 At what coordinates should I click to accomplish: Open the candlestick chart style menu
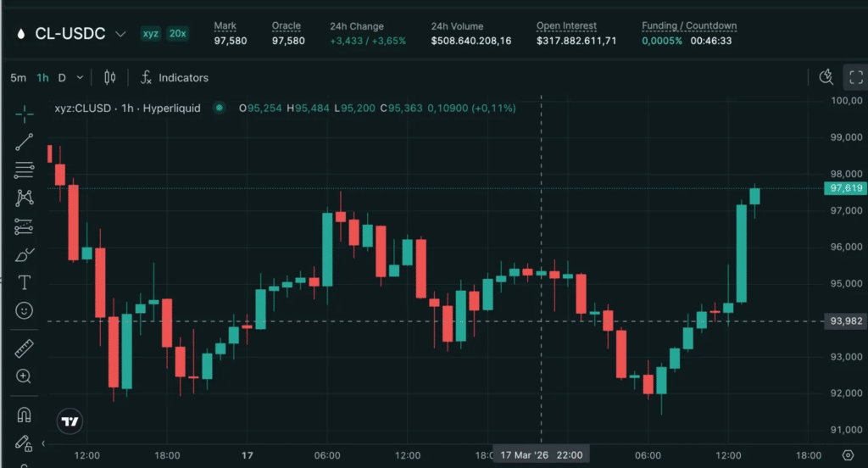point(109,77)
